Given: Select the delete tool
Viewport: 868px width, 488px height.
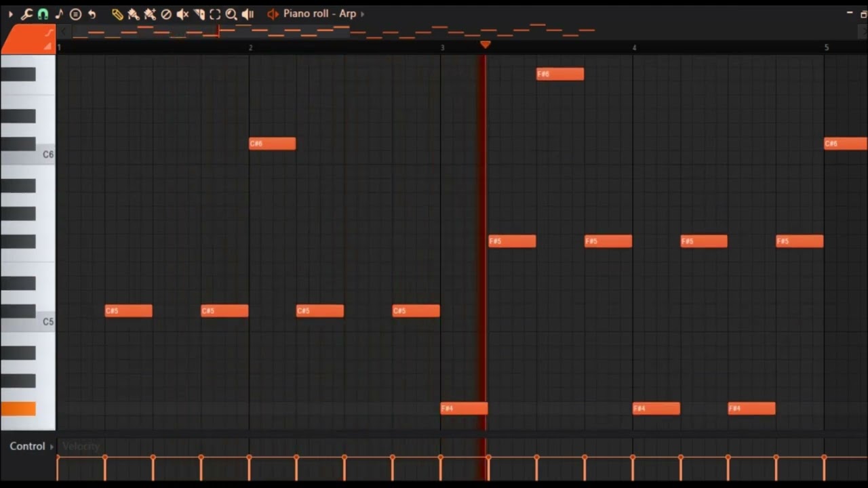Looking at the screenshot, I should point(166,14).
